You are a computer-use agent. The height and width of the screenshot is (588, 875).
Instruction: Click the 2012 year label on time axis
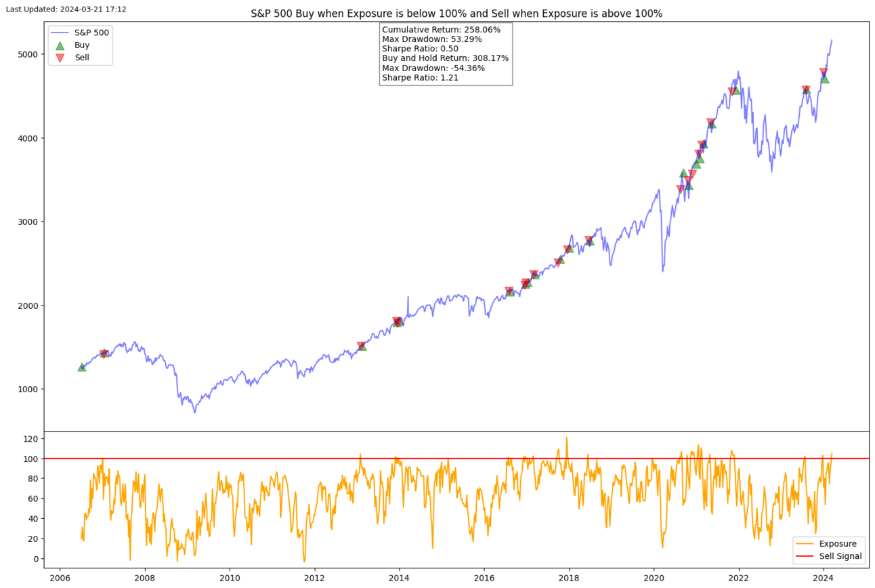pos(314,579)
